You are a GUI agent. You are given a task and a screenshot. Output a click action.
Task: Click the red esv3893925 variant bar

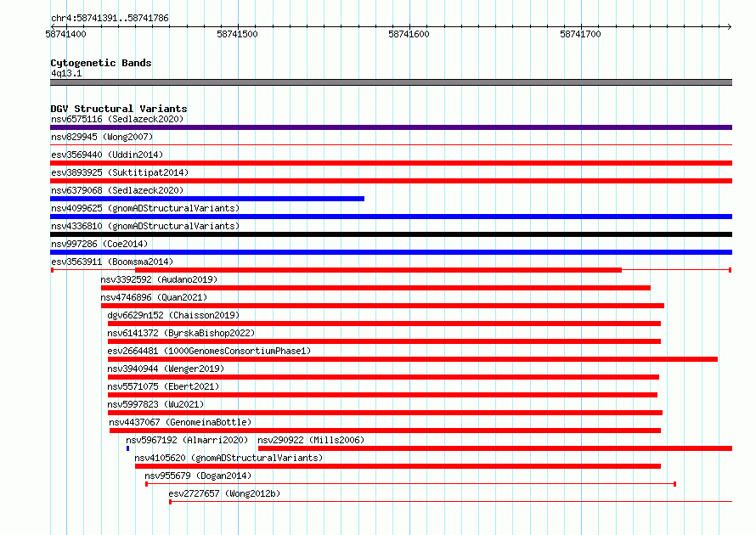pyautogui.click(x=391, y=181)
